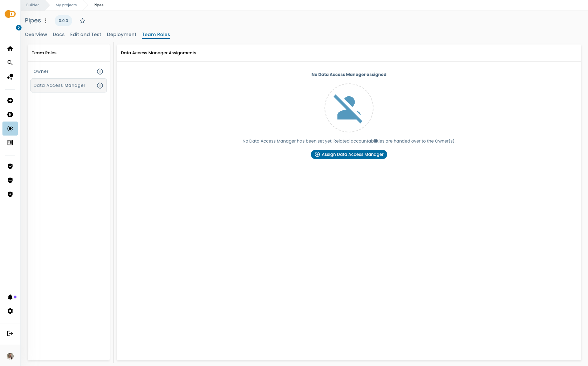Image resolution: width=588 pixels, height=366 pixels.
Task: Open the kebab menu beside the Pipes title
Action: click(46, 21)
